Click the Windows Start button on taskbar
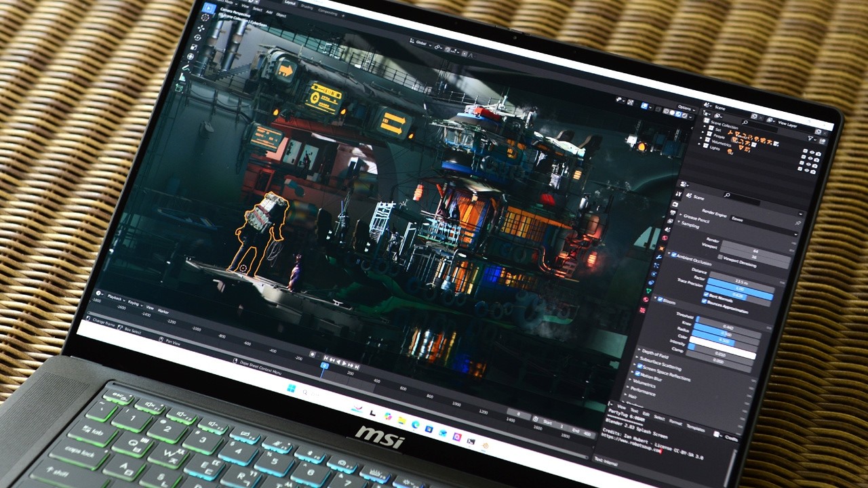Screen dimensions: 868x488 pyautogui.click(x=292, y=388)
